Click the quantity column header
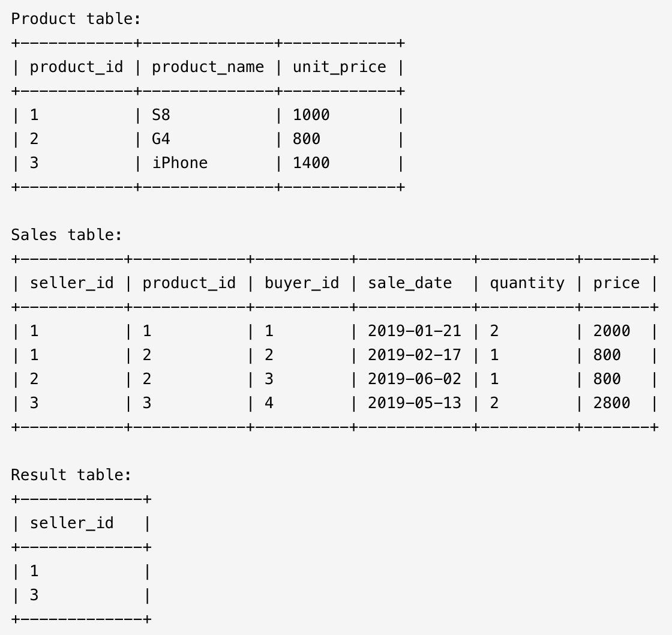Image resolution: width=672 pixels, height=635 pixels. [x=527, y=283]
